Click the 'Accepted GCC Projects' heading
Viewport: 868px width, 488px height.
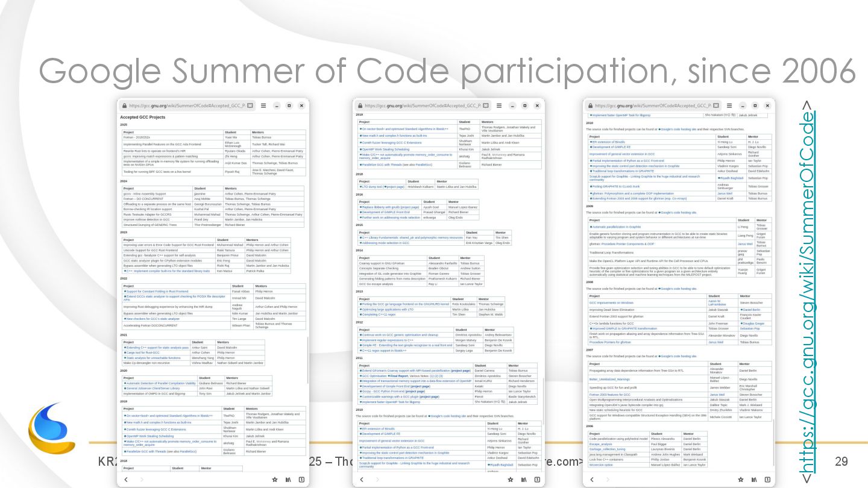142,117
